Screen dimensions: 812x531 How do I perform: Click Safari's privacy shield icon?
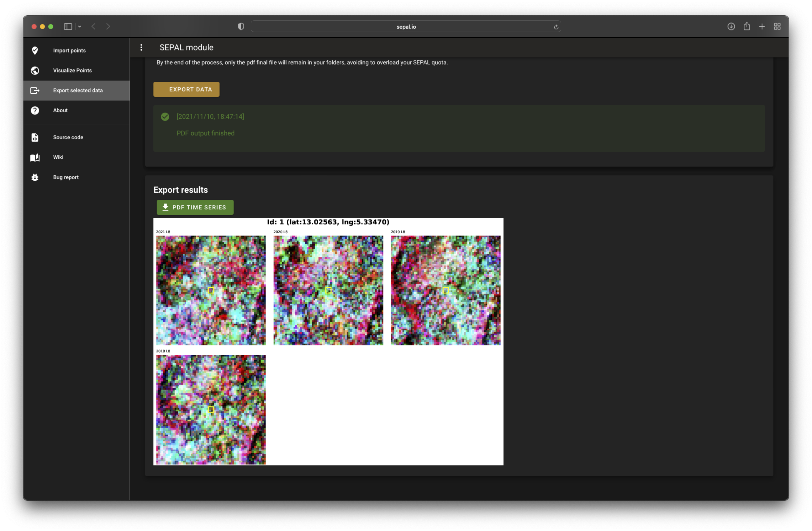tap(241, 27)
